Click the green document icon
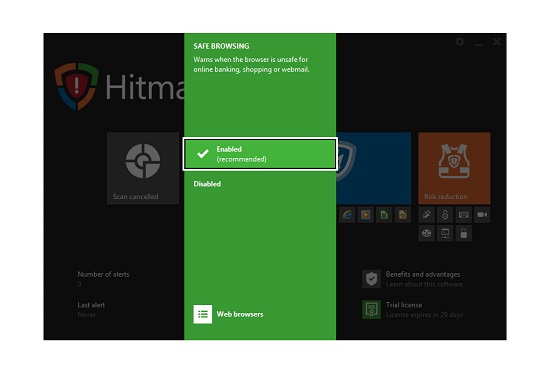 click(384, 215)
